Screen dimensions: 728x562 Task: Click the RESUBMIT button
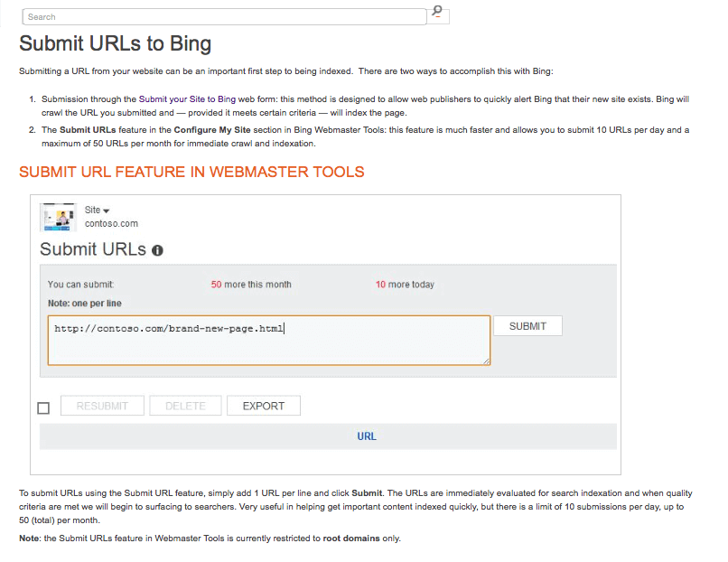(102, 406)
